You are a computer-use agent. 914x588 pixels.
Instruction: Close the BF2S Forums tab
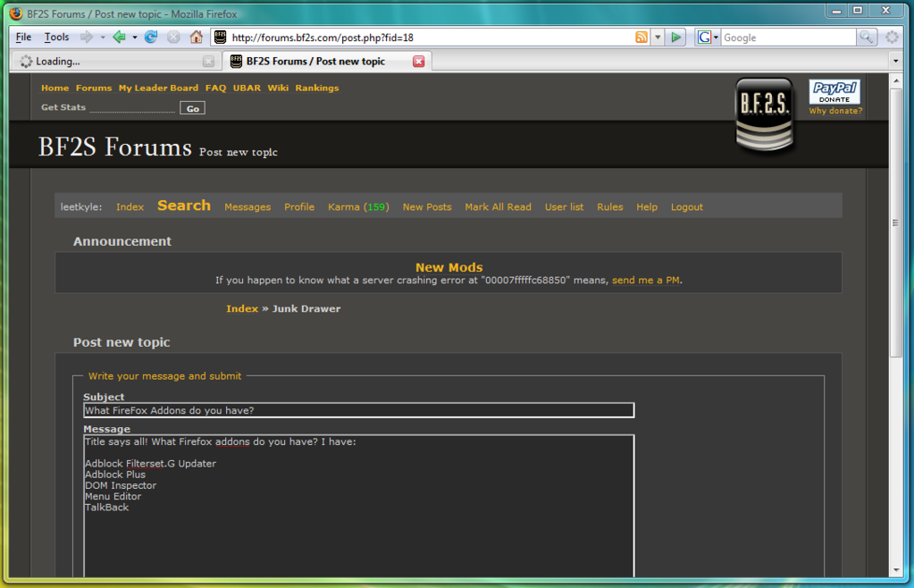(x=418, y=61)
